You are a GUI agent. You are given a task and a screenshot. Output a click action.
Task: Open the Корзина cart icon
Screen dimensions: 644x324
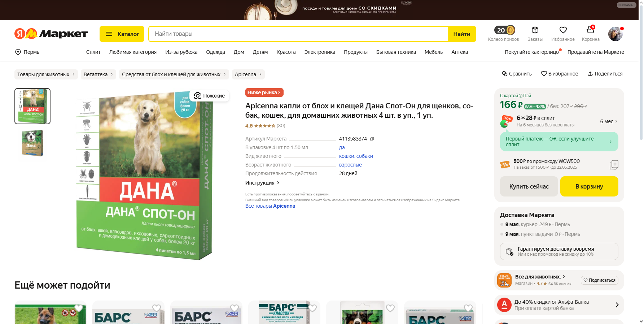click(x=590, y=30)
